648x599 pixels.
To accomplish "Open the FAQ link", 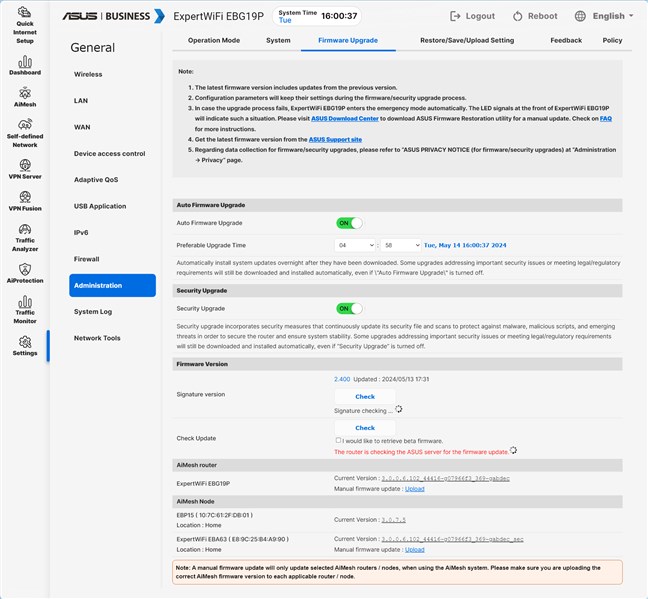I will 606,119.
